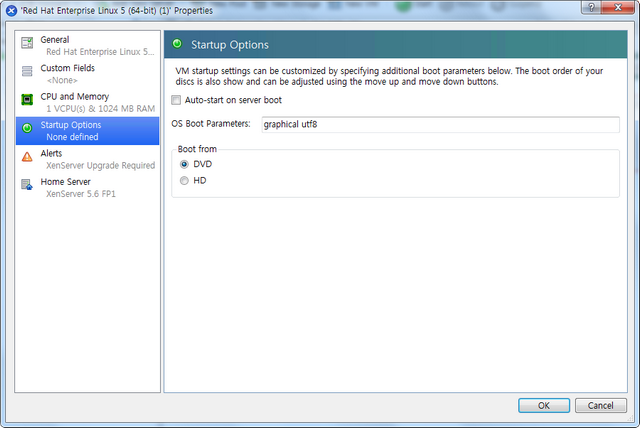Switch to Home Server tab
This screenshot has width=640, height=428.
pos(87,188)
